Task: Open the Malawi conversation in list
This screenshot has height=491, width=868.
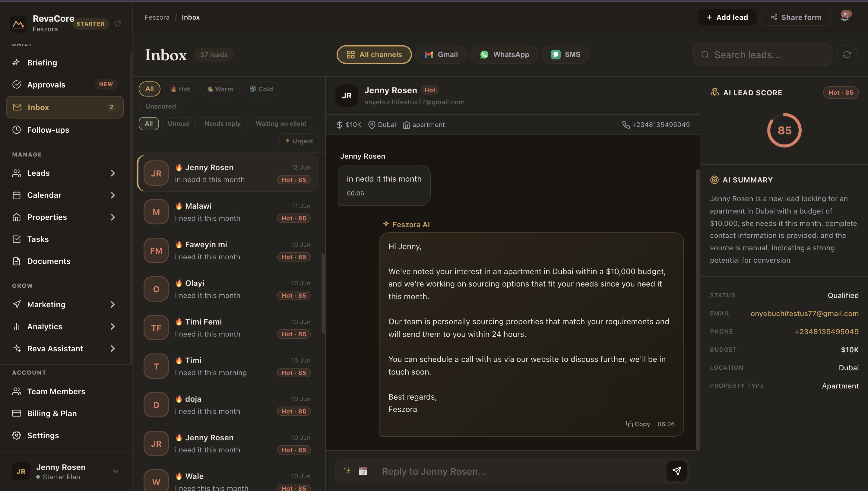Action: point(228,212)
